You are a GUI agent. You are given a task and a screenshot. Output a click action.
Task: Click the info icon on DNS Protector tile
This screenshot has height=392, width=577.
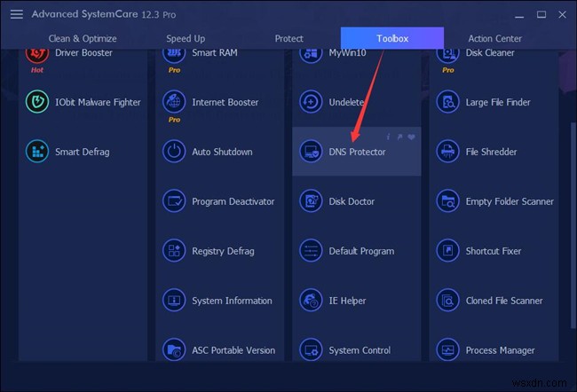click(x=388, y=137)
